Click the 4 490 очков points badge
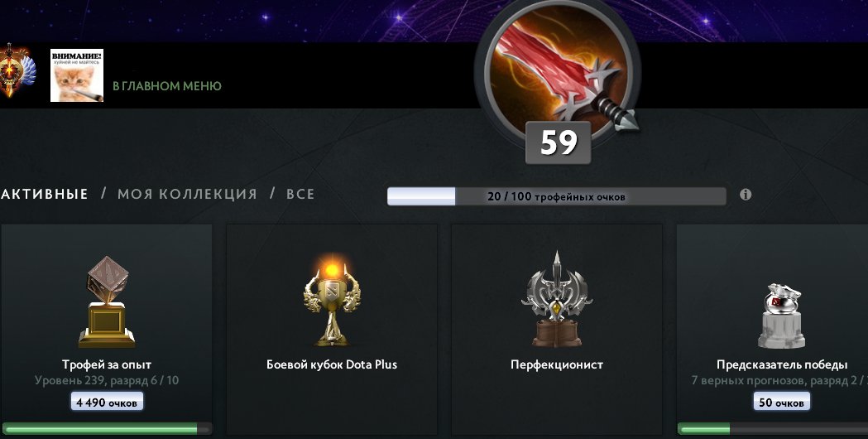The image size is (868, 439). [107, 403]
